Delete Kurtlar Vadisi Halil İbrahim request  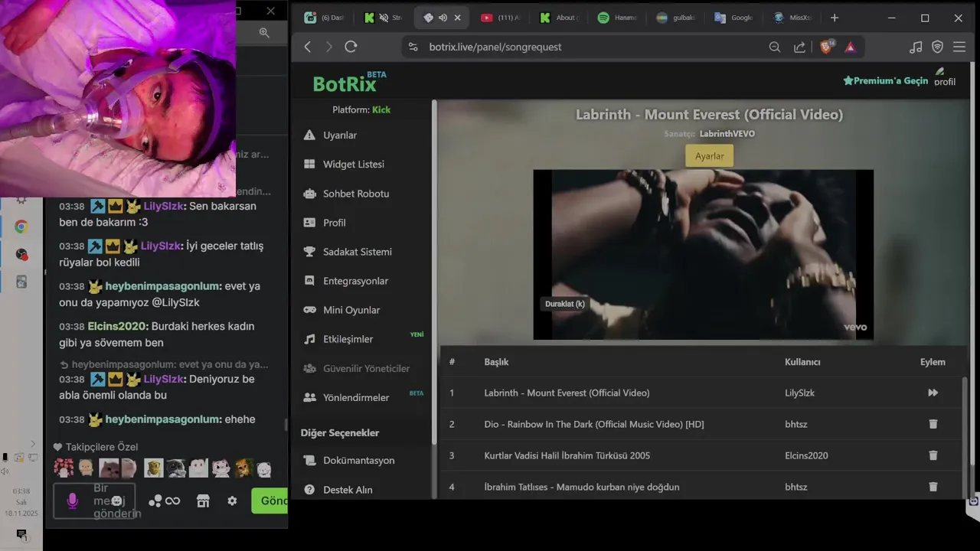pyautogui.click(x=933, y=455)
